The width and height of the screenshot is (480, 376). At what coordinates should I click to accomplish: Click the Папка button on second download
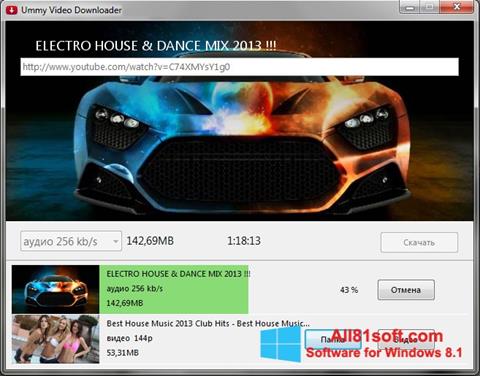[333, 340]
